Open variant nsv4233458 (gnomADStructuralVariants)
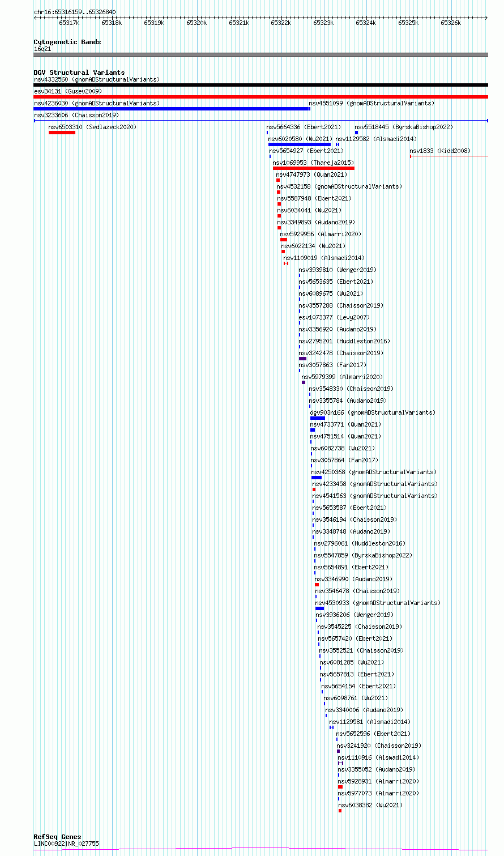Viewport: 504px width, 856px height. pyautogui.click(x=375, y=484)
